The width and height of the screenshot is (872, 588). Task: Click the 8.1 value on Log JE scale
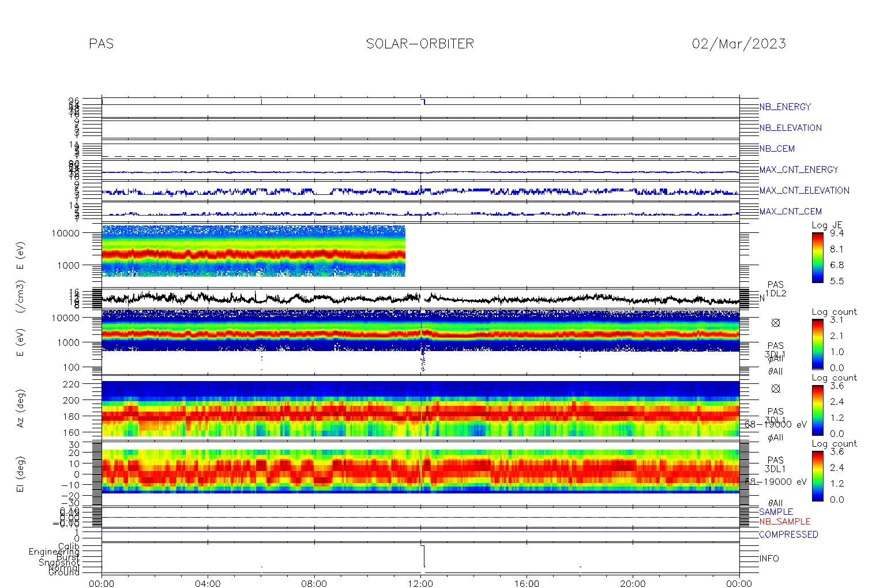[836, 249]
